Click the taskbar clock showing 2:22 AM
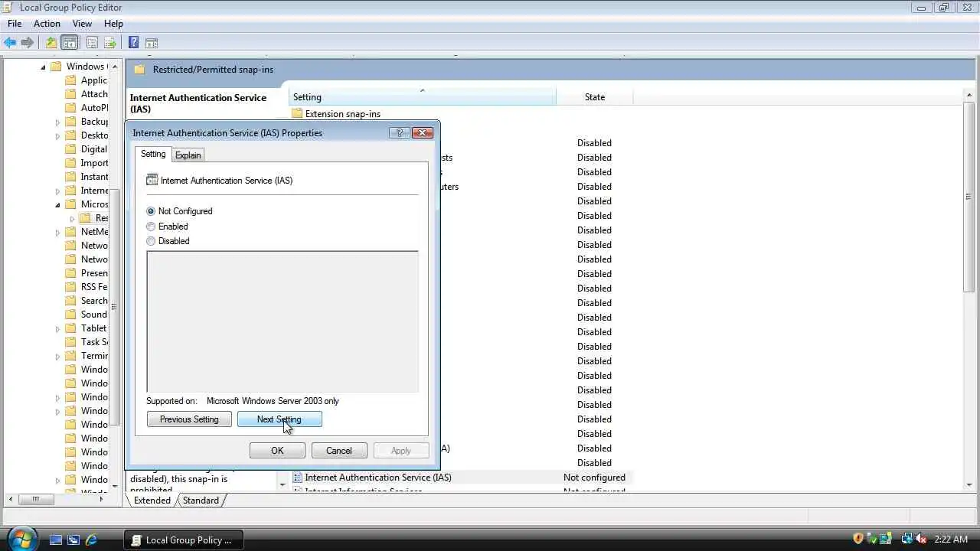Image resolution: width=980 pixels, height=551 pixels. click(952, 540)
